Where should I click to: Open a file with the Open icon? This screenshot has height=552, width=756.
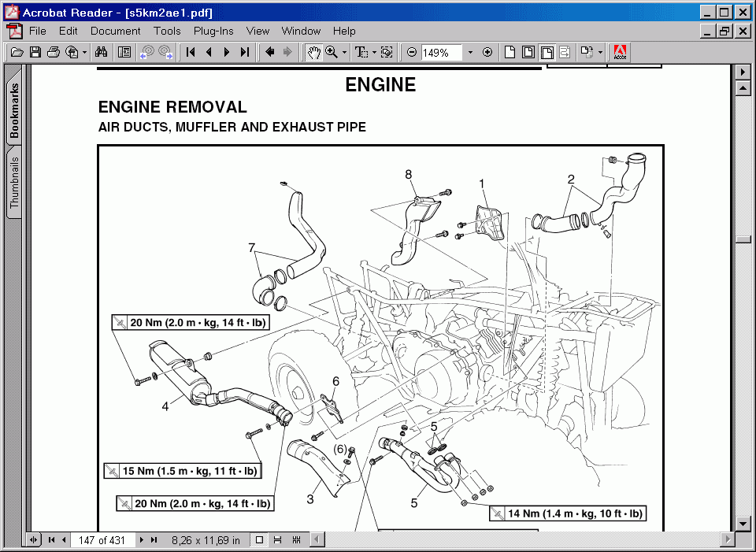click(17, 52)
